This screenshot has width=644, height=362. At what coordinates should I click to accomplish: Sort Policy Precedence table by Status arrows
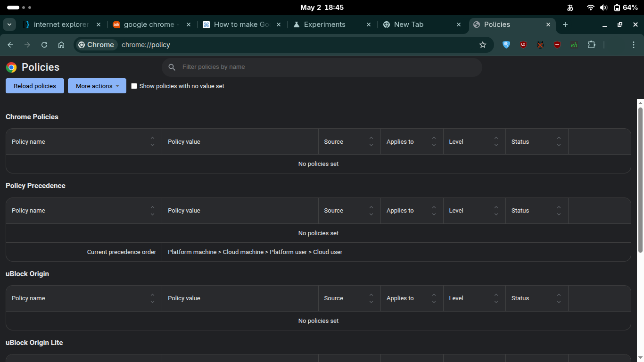tap(559, 211)
